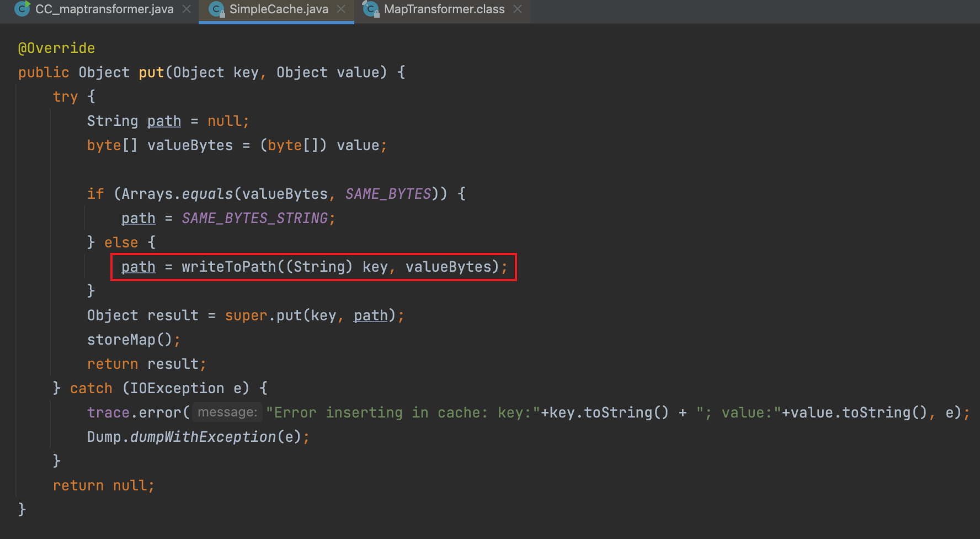Click the MapTransformer.class tab file icon
The width and height of the screenshot is (980, 539).
tap(371, 9)
